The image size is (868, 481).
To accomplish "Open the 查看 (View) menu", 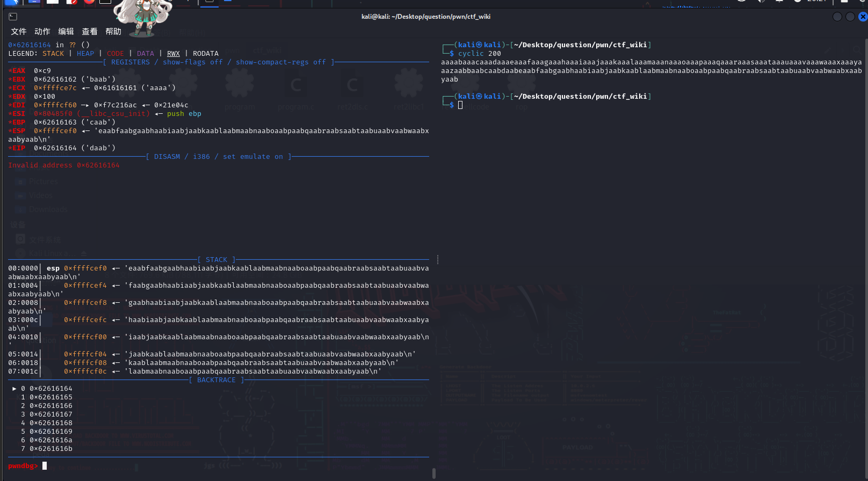I will point(89,32).
